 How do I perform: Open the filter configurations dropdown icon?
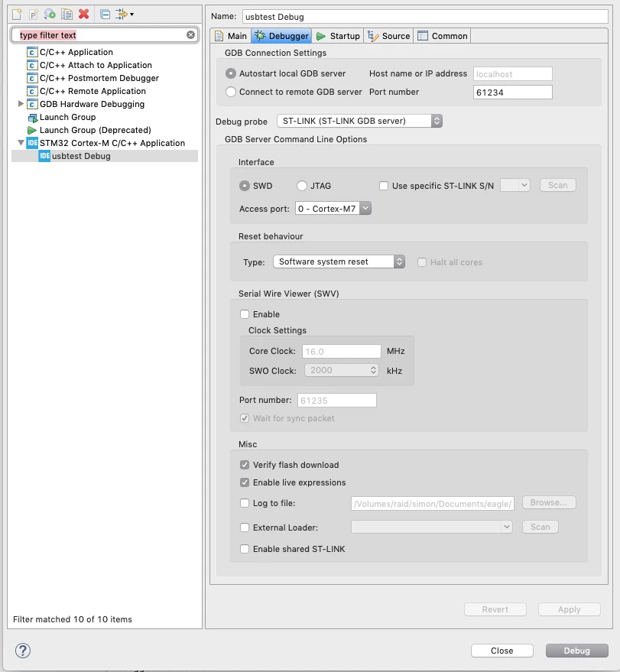pyautogui.click(x=125, y=14)
